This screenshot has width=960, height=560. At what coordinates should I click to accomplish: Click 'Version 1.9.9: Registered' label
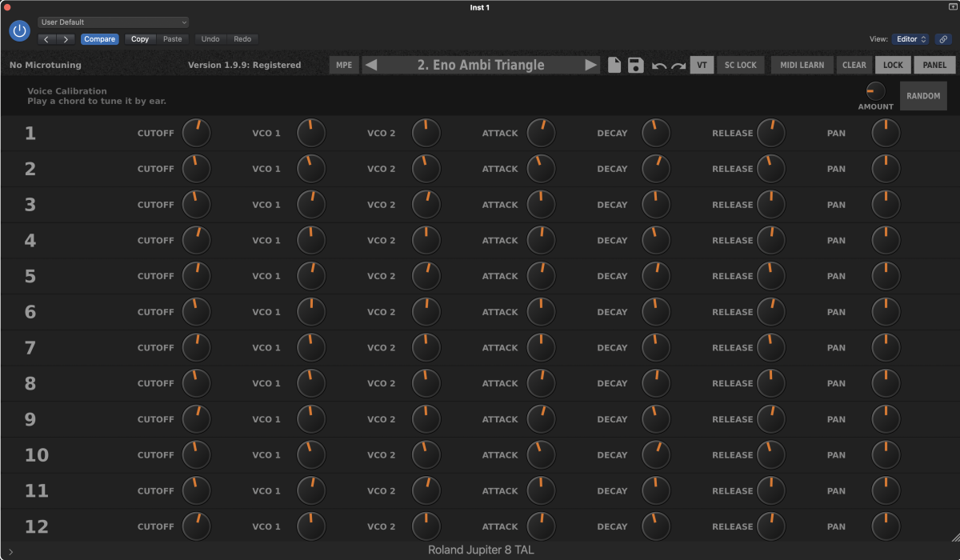(x=244, y=66)
